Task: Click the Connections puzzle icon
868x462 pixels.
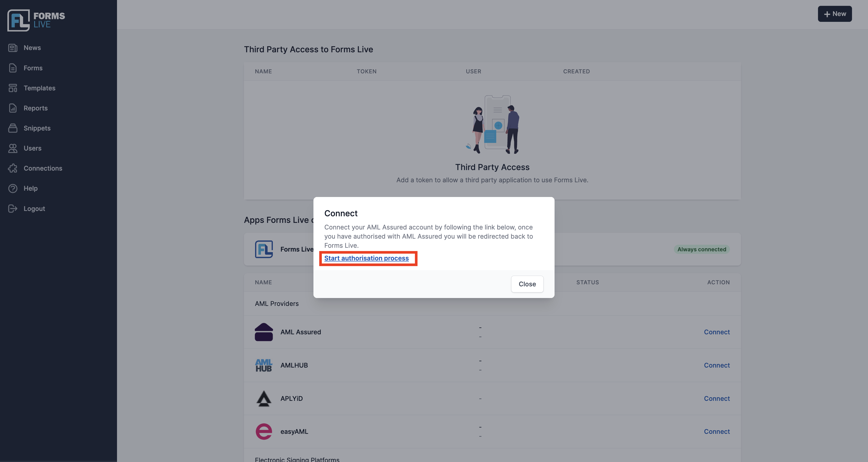Action: (x=13, y=168)
